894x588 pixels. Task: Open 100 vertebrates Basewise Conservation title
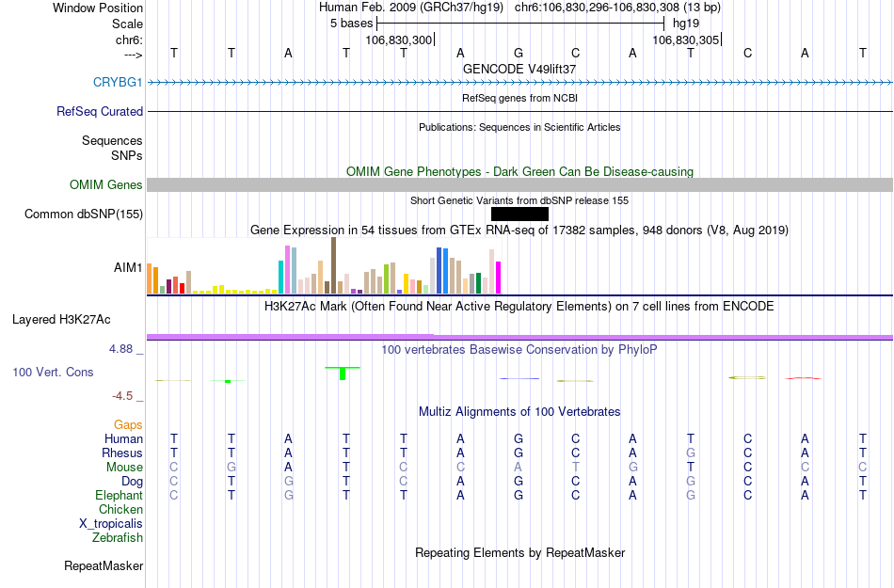click(519, 349)
